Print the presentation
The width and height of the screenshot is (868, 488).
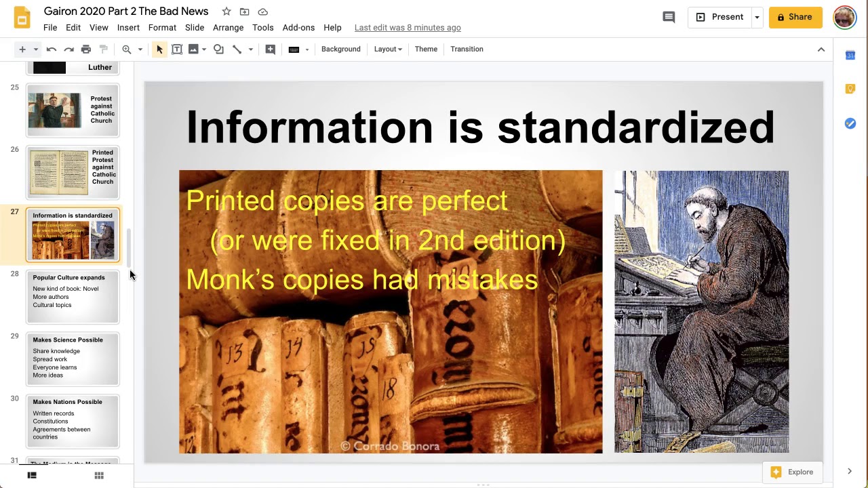(x=86, y=49)
